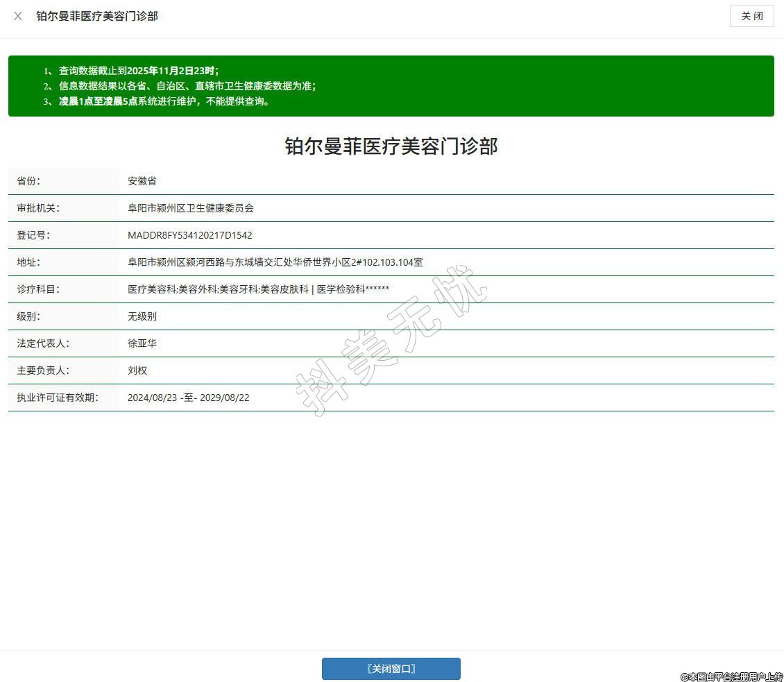Click the 诊疗科目 row label
The width and height of the screenshot is (784, 682).
pos(39,289)
